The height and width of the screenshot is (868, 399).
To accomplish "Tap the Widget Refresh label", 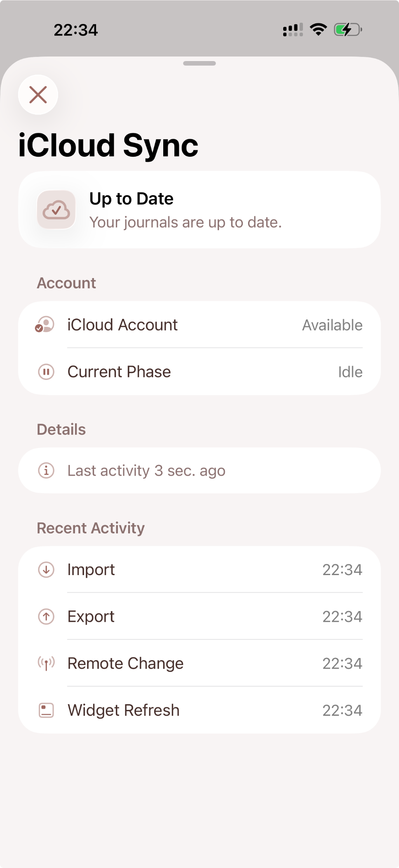I will point(123,710).
